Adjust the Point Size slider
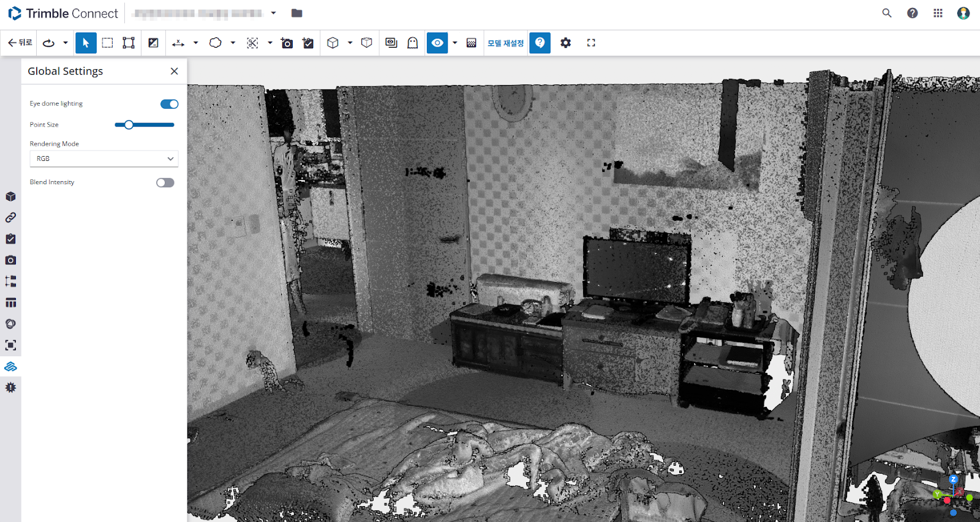The width and height of the screenshot is (980, 522). 129,125
